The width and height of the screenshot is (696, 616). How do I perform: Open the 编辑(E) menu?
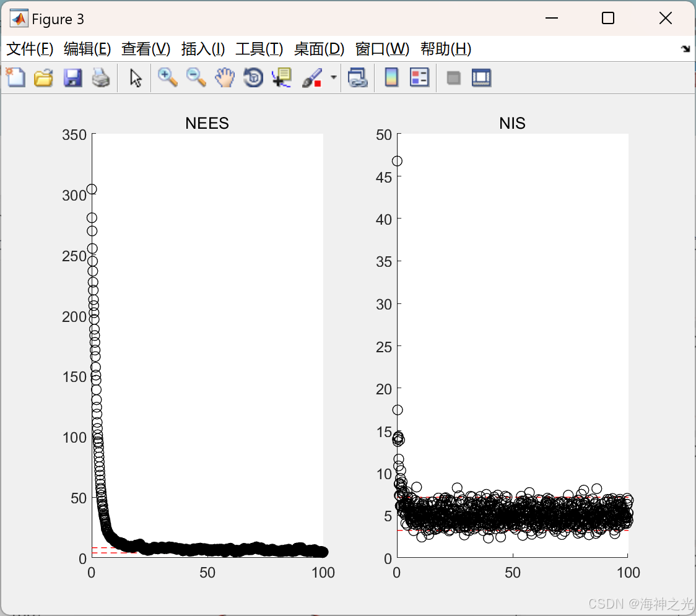tap(87, 49)
